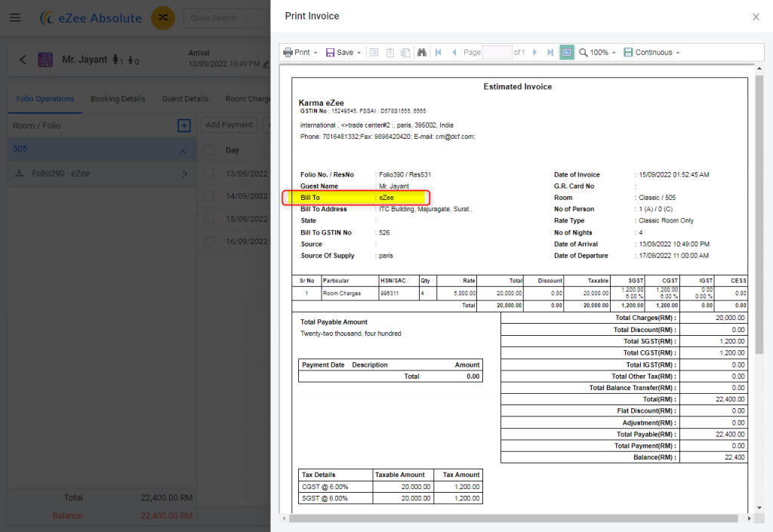Click the shuffle quick-switch icon

(x=163, y=18)
